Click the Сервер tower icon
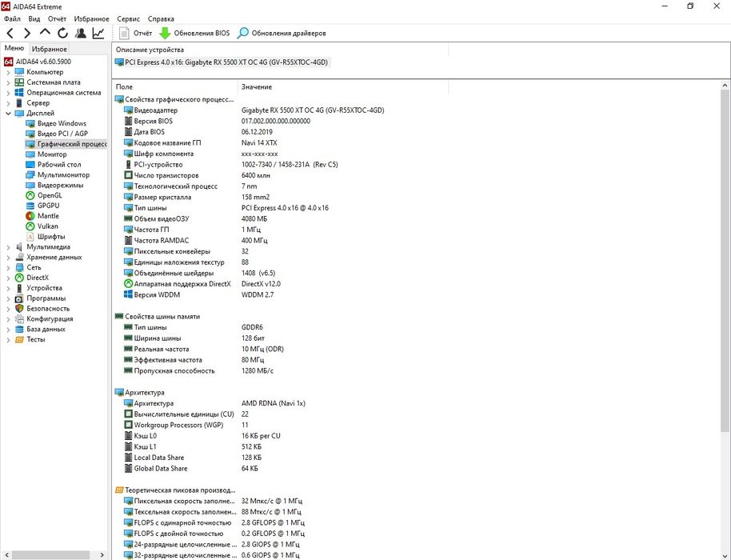The height and width of the screenshot is (560, 731). coord(19,103)
